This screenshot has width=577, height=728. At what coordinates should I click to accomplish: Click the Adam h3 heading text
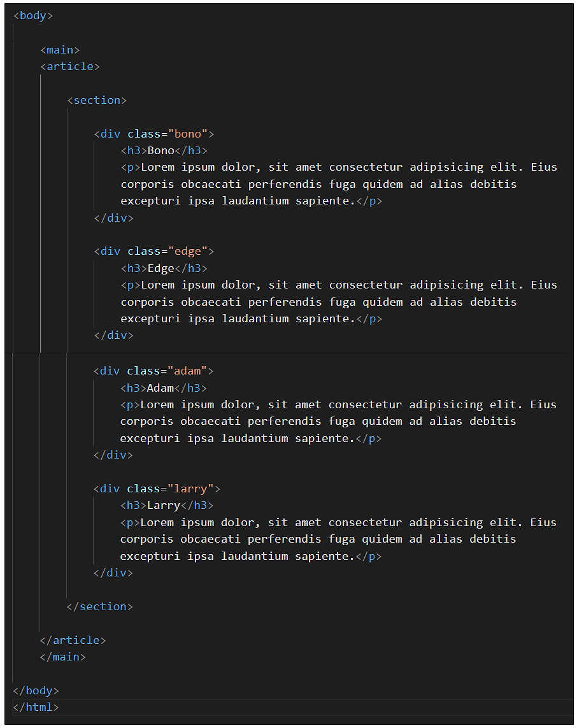click(160, 388)
